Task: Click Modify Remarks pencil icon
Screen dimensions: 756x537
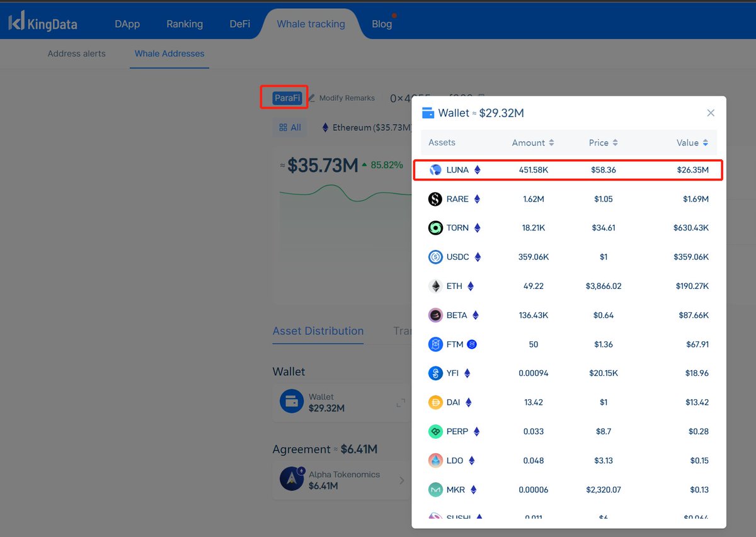Action: 311,98
